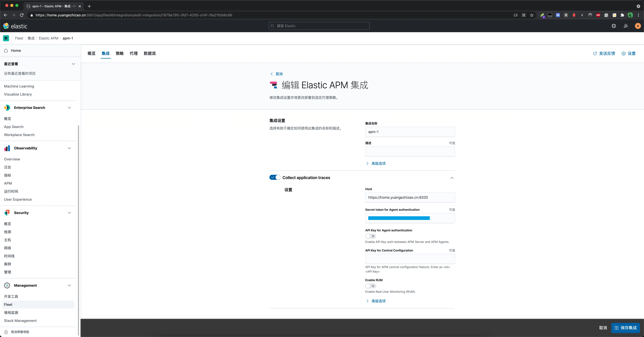Click the 发送反馈 link
Viewport: 644px width, 337px height.
pos(607,53)
